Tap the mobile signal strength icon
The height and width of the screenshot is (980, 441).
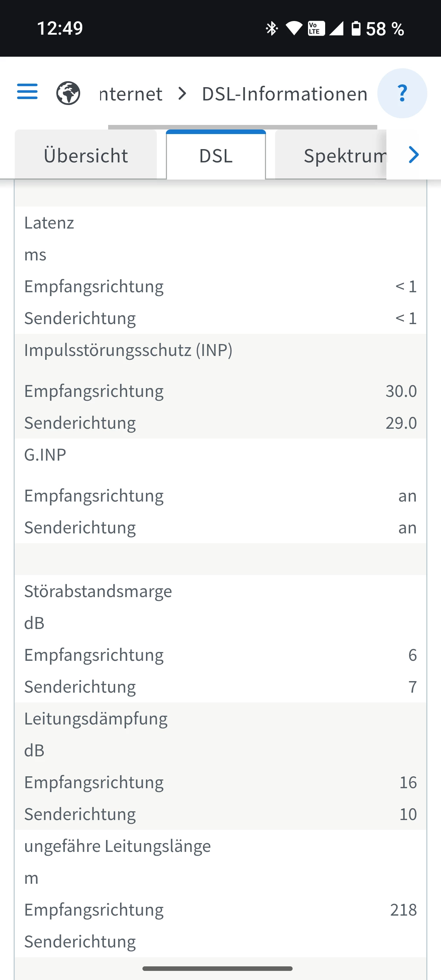(x=336, y=29)
